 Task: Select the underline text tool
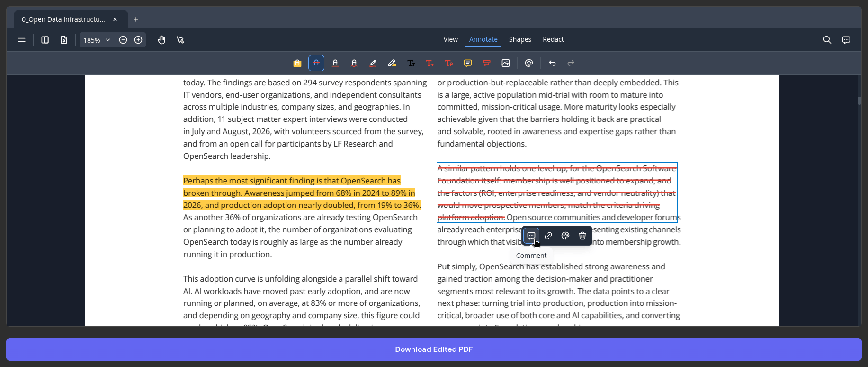tap(335, 63)
